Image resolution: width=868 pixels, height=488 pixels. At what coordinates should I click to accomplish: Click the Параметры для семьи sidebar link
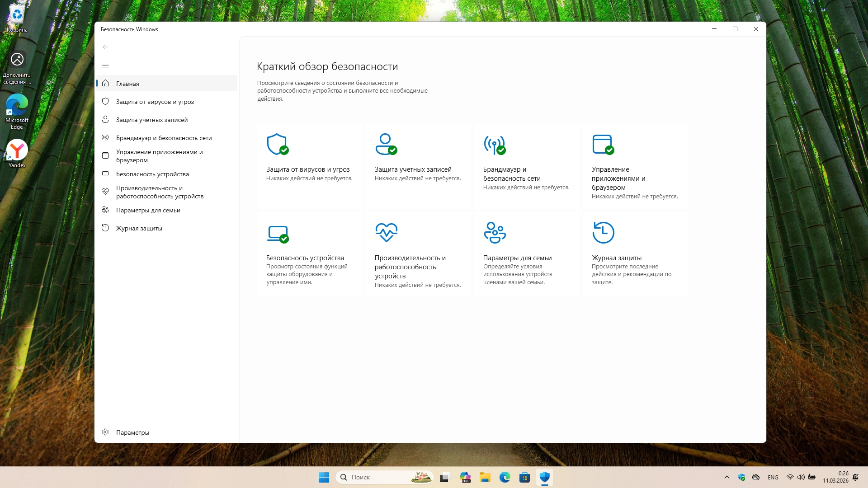click(x=148, y=210)
